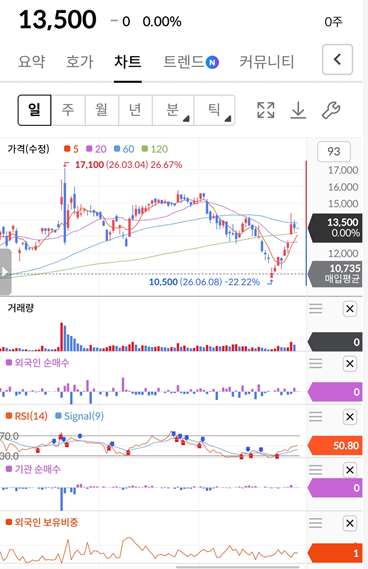Reorder handle for 거래량 panel

(315, 309)
